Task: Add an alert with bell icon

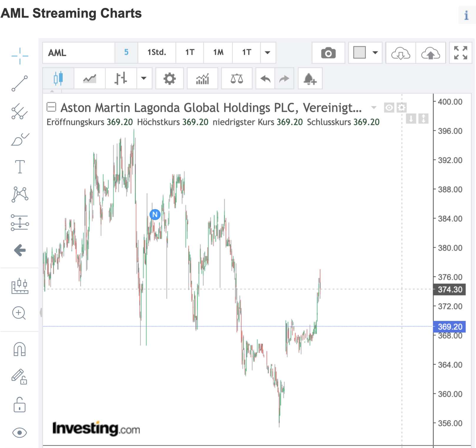Action: click(x=310, y=79)
